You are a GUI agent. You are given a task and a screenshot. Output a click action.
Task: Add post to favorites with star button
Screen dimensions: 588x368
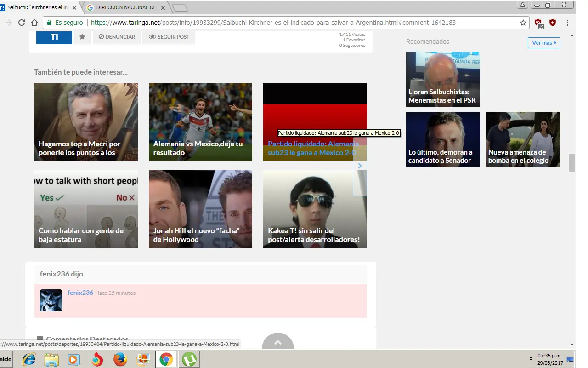82,37
